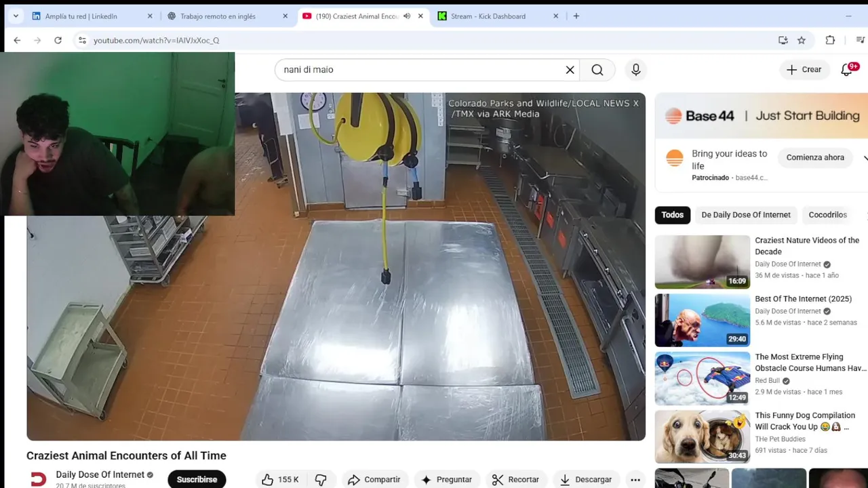Click the Base 44 Just Start Building banner

(x=762, y=116)
